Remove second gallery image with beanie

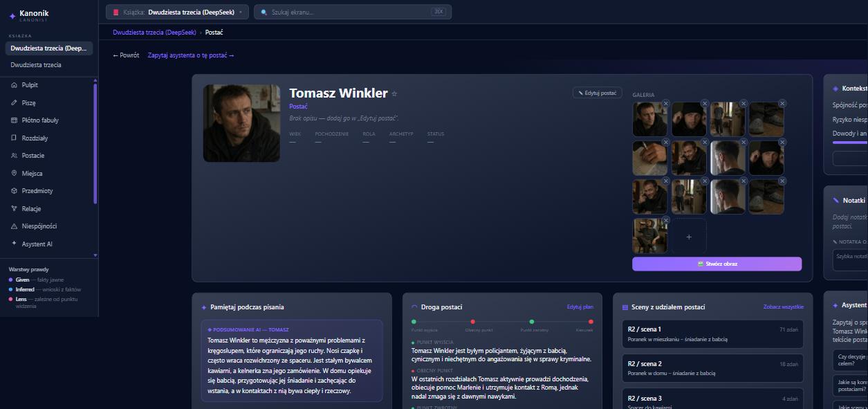click(704, 103)
